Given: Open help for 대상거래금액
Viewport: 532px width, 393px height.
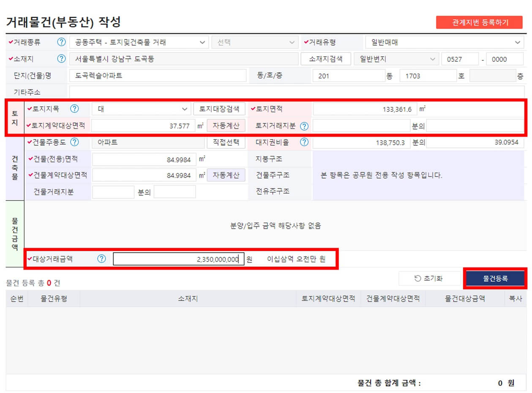Looking at the screenshot, I should [x=101, y=259].
